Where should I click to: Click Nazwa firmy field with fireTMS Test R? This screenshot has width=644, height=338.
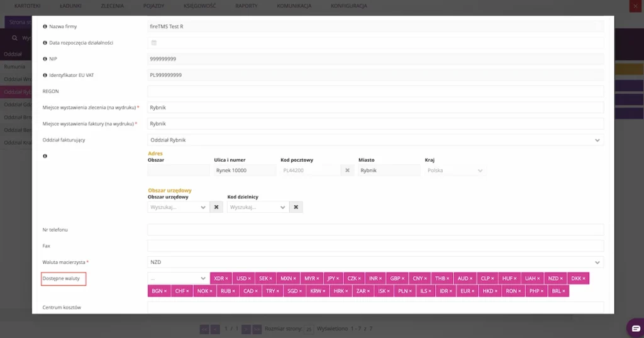pyautogui.click(x=375, y=26)
